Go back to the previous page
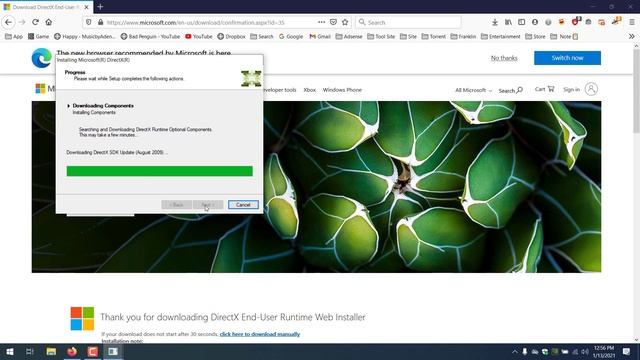Image resolution: width=640 pixels, height=360 pixels. (x=9, y=22)
